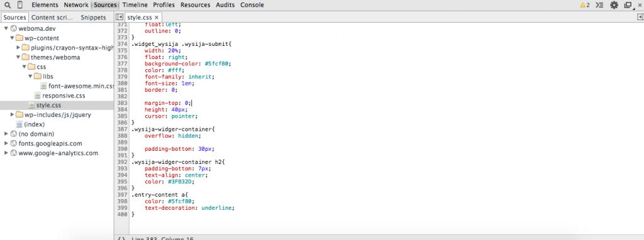Open responsive.css file in tree
Viewport: 644px width, 240px height.
pos(64,95)
